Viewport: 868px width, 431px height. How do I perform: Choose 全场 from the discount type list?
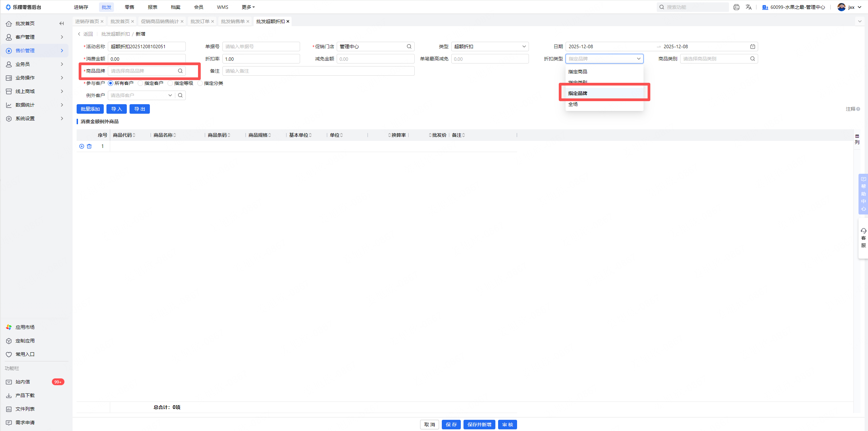click(573, 104)
